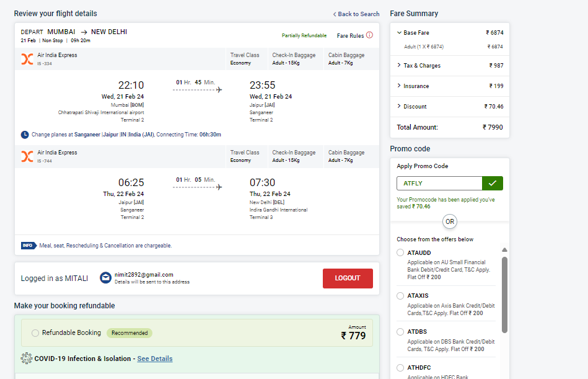The height and width of the screenshot is (379, 588).
Task: Click the 07:30 arrival time
Action: point(263,183)
